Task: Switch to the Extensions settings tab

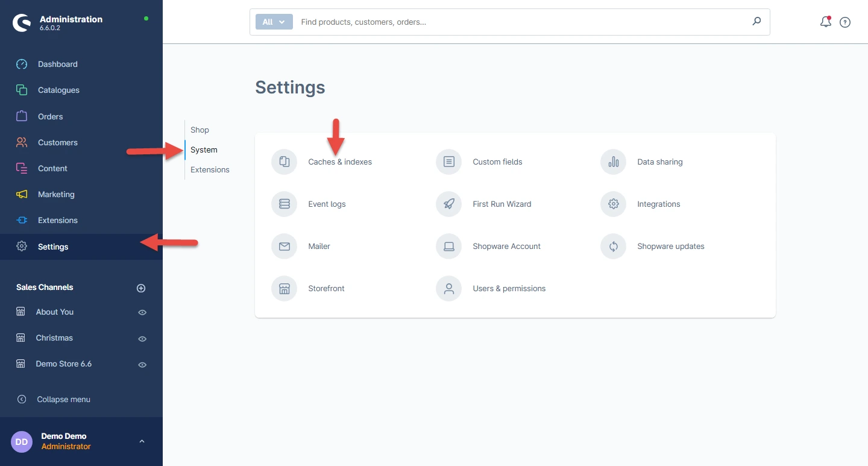Action: point(210,169)
